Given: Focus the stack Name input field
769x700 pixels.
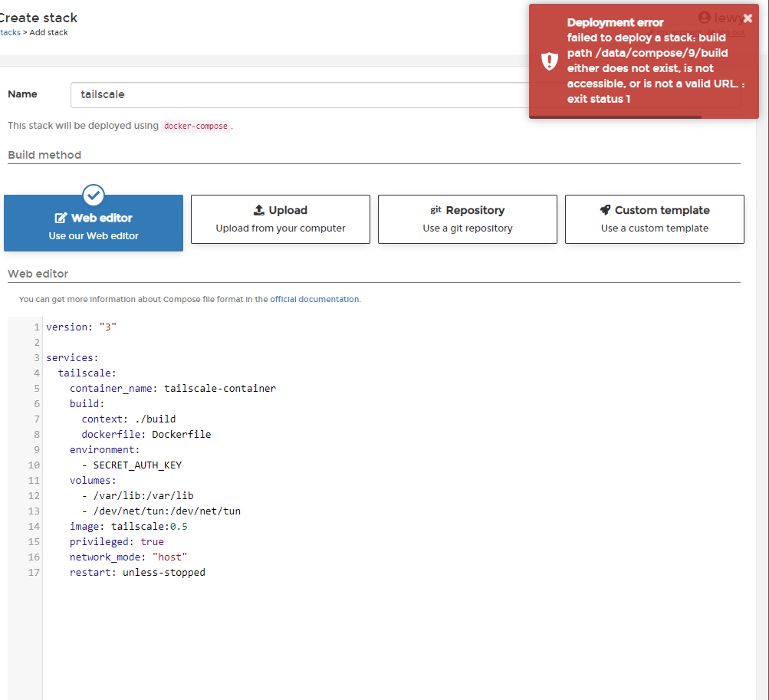Looking at the screenshot, I should (406, 94).
